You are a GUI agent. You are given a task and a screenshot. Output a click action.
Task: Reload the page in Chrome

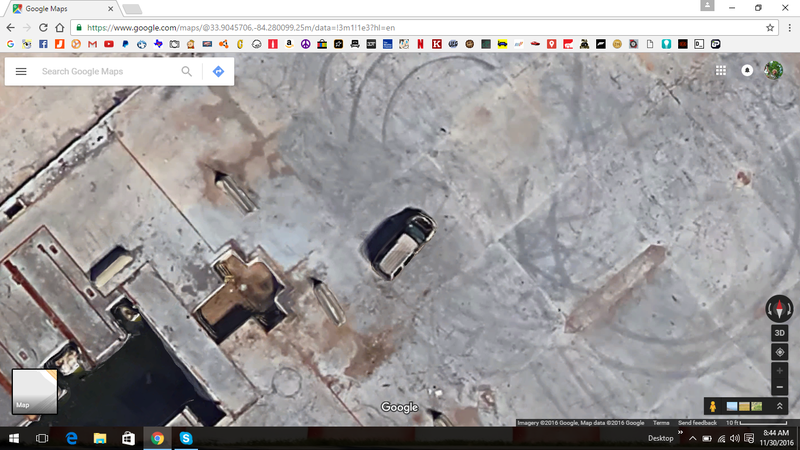pyautogui.click(x=43, y=28)
